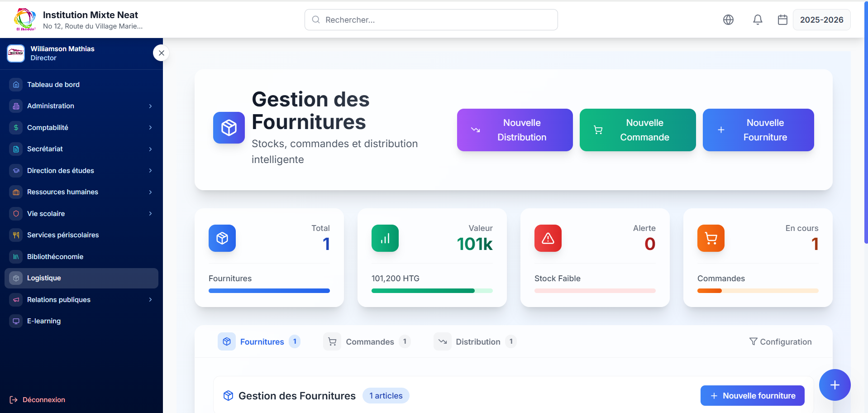Click the E-learning monitor icon
Image resolution: width=868 pixels, height=413 pixels.
(x=16, y=321)
